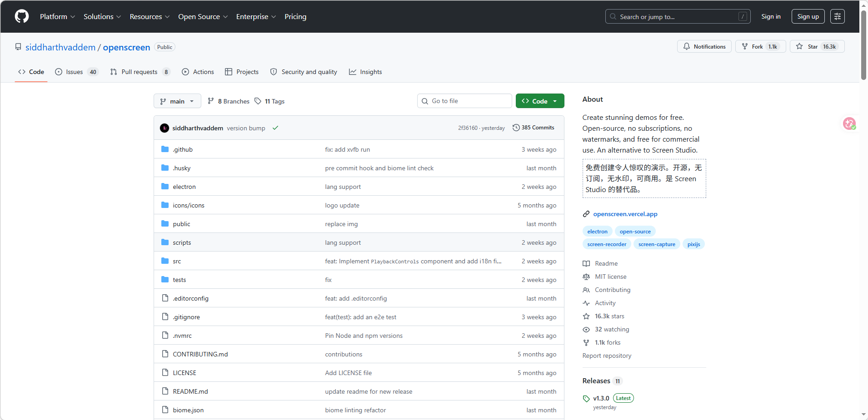
Task: Open the src folder
Action: point(177,261)
